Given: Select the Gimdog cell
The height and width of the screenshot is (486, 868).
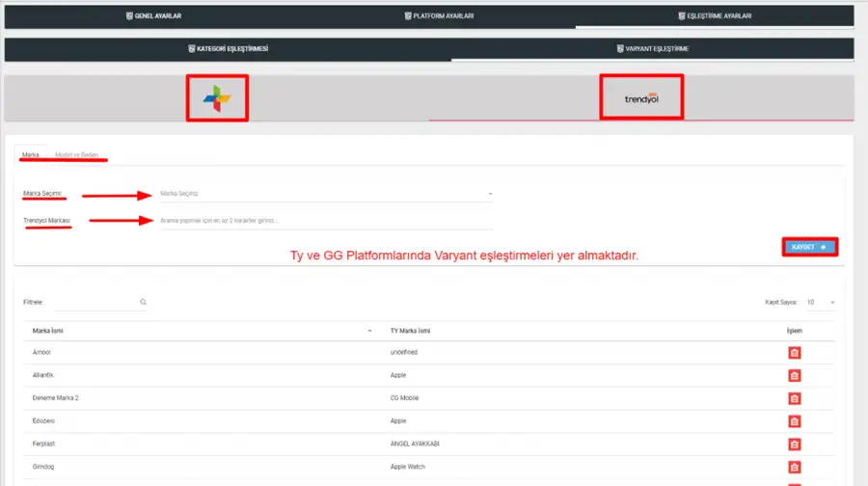Looking at the screenshot, I should pos(43,467).
